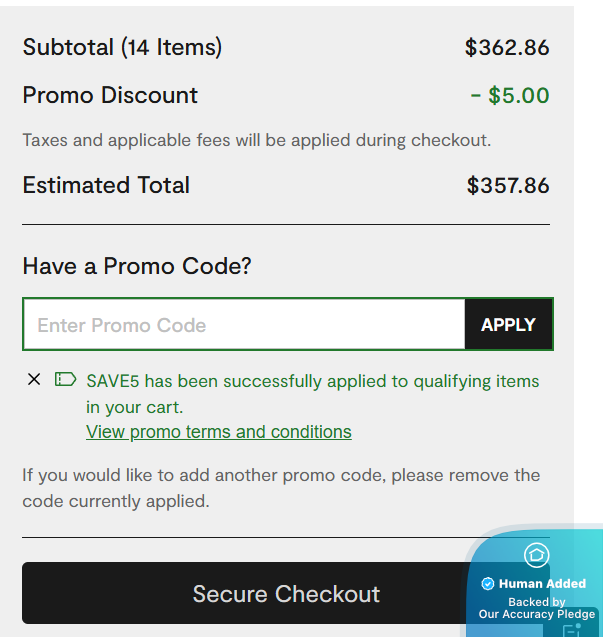Proceed with Secure Checkout
The height and width of the screenshot is (637, 603).
tap(286, 594)
